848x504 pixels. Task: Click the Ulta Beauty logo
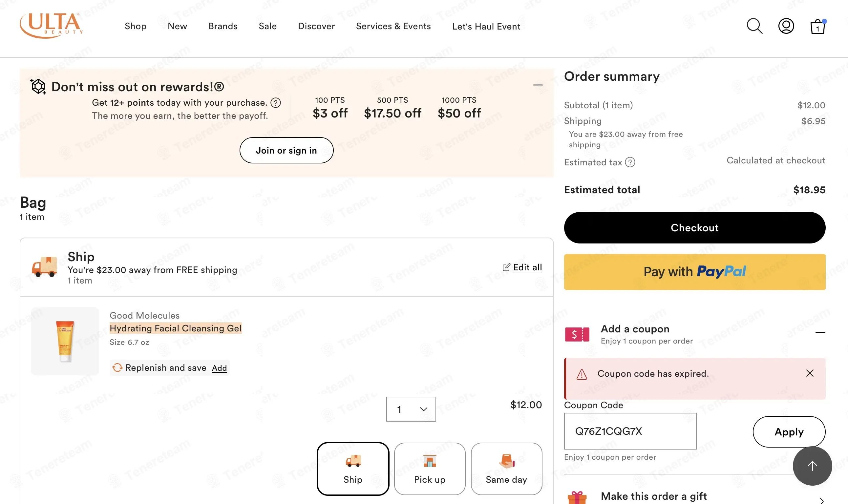pos(51,26)
